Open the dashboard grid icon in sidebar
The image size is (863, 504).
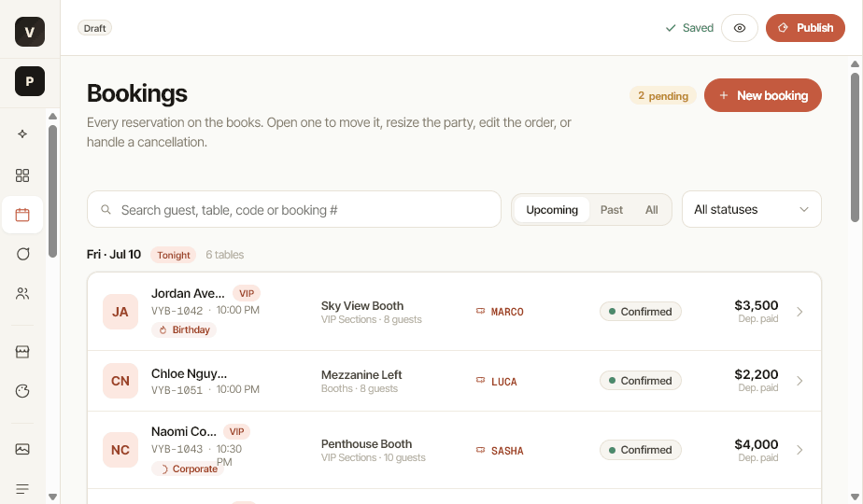(x=22, y=175)
